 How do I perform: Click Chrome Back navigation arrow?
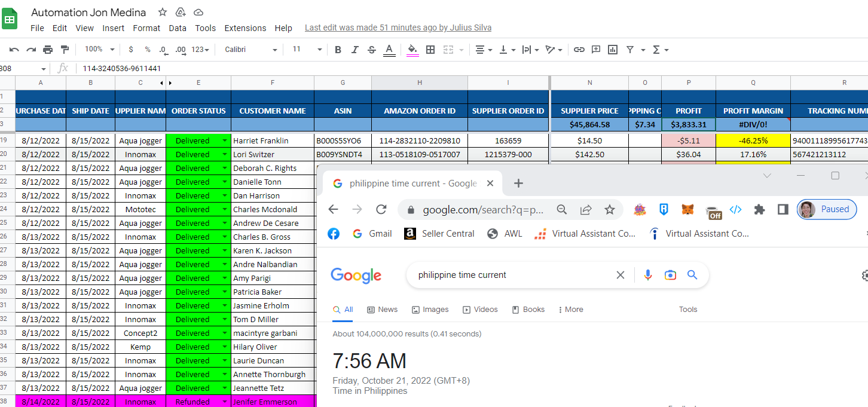[334, 209]
